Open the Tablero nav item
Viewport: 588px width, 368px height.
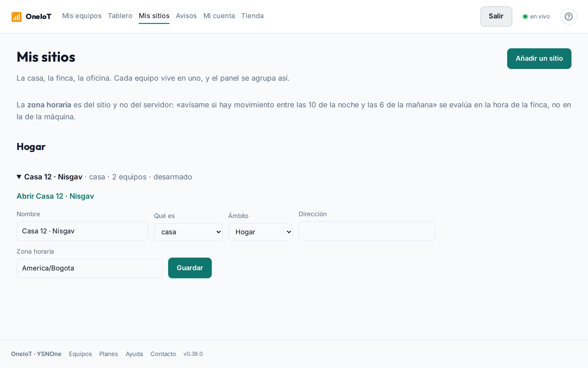120,16
